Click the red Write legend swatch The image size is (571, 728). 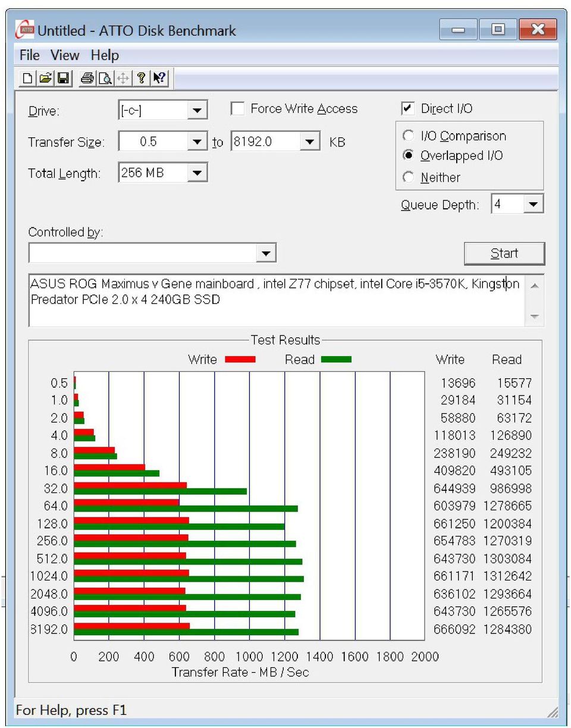(x=240, y=359)
